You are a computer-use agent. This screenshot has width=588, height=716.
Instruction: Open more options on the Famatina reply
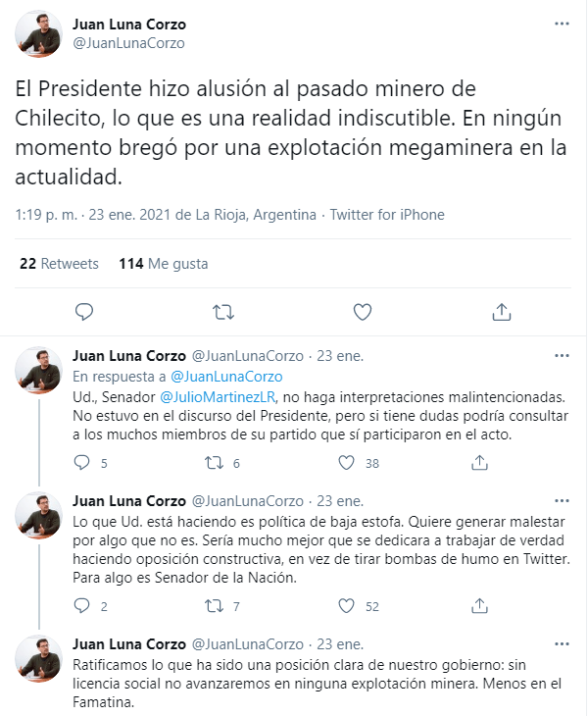pos(562,643)
